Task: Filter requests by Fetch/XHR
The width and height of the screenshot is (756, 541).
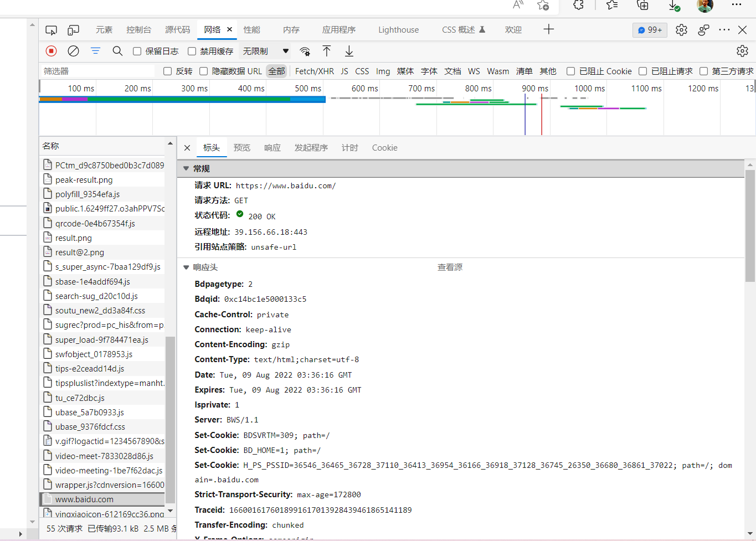Action: (x=314, y=71)
